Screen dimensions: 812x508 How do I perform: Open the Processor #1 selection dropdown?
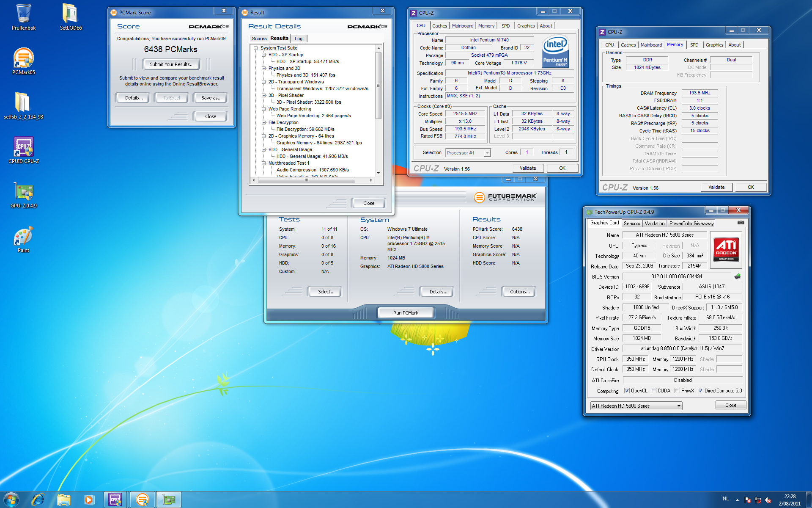[468, 153]
